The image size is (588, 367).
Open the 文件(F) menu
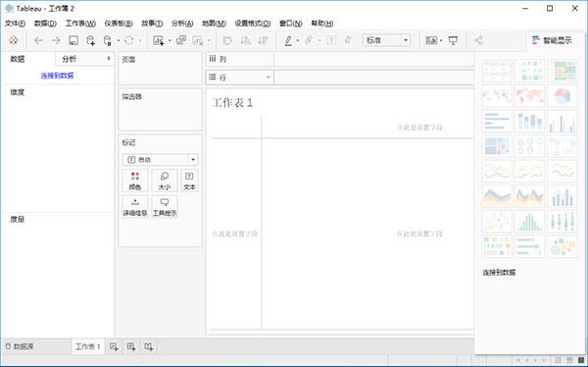[x=15, y=24]
